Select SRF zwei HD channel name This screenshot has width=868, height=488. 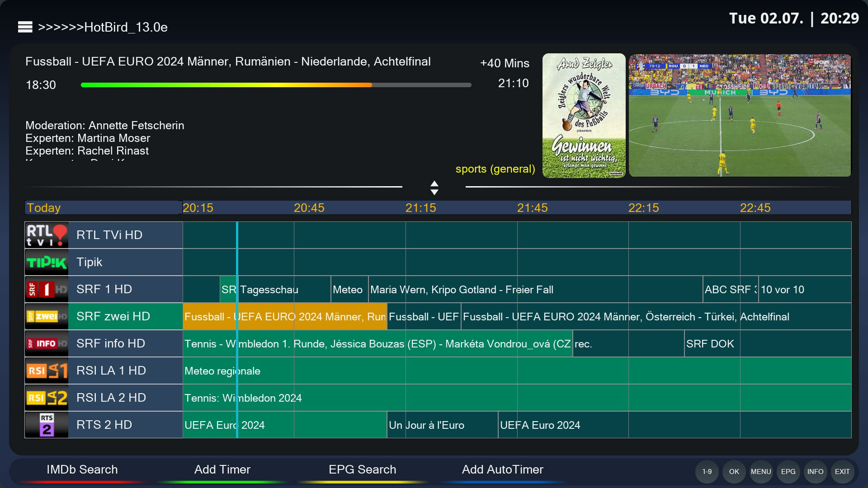(113, 316)
